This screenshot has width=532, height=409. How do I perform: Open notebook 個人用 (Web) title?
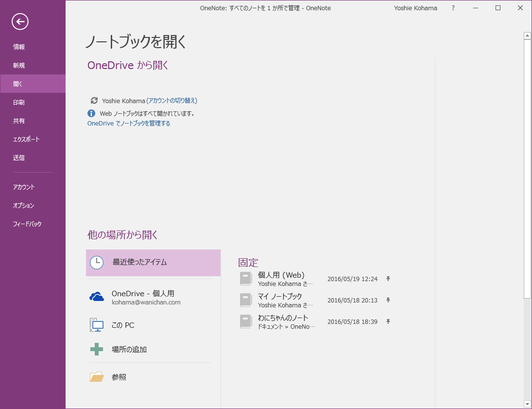click(281, 275)
